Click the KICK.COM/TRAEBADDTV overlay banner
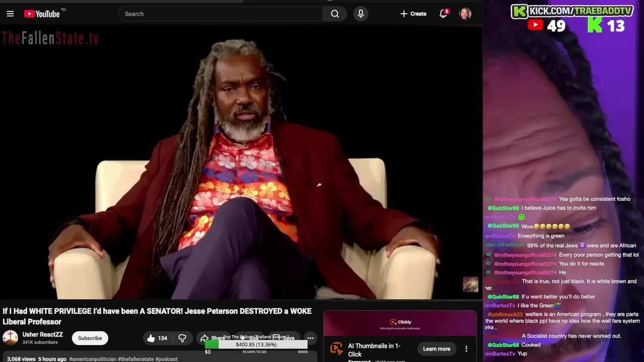Viewport: 644px width, 362px height. pyautogui.click(x=572, y=11)
